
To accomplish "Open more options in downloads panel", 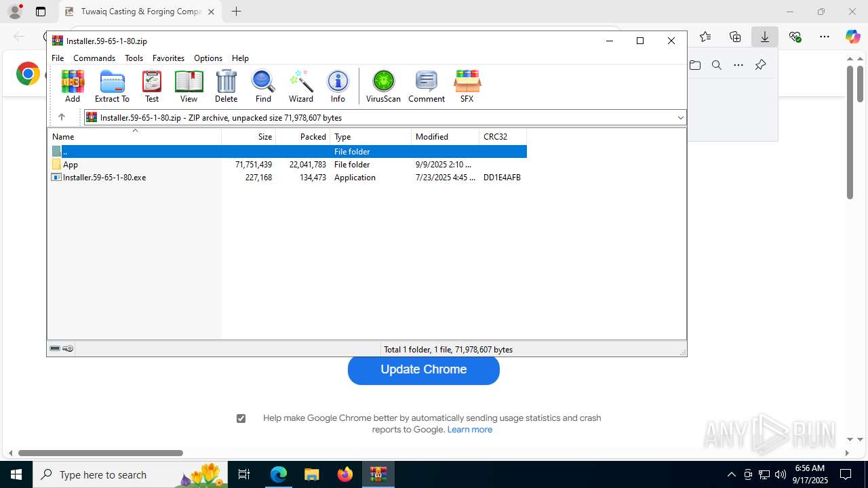I will pos(738,65).
